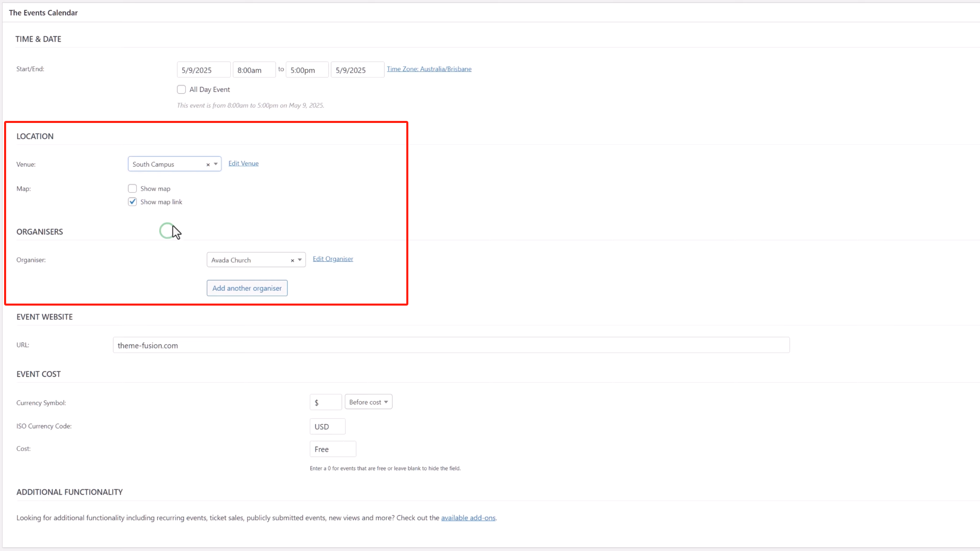Click the 8:00am start time field
Image resolution: width=980 pixels, height=551 pixels.
coord(254,69)
